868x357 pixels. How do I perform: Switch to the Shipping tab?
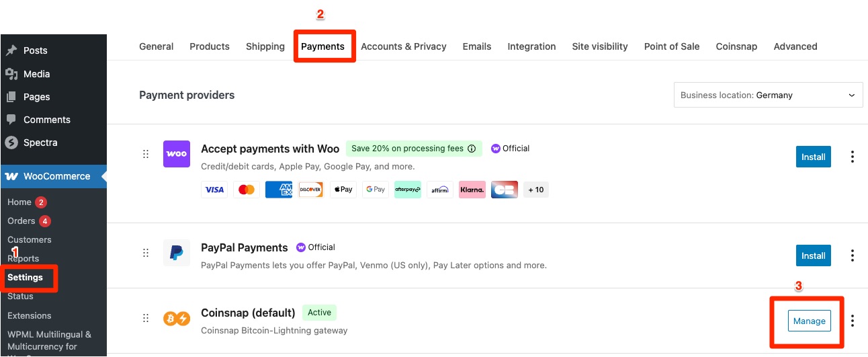tap(265, 46)
